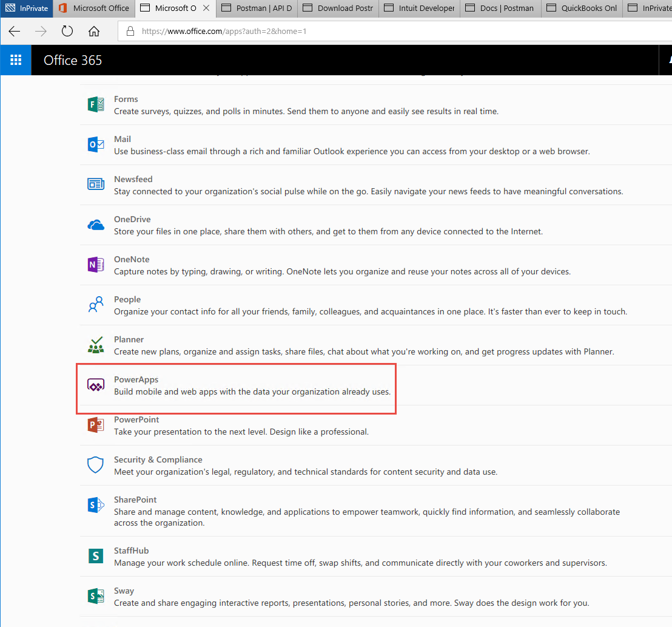Click text 'Capture notes by typing, drawing, or writing'

pyautogui.click(x=198, y=271)
